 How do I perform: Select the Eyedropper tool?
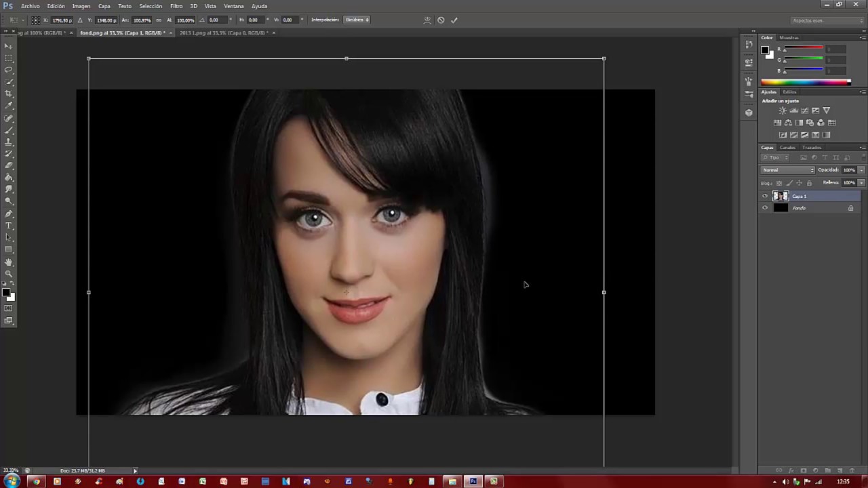coord(9,106)
